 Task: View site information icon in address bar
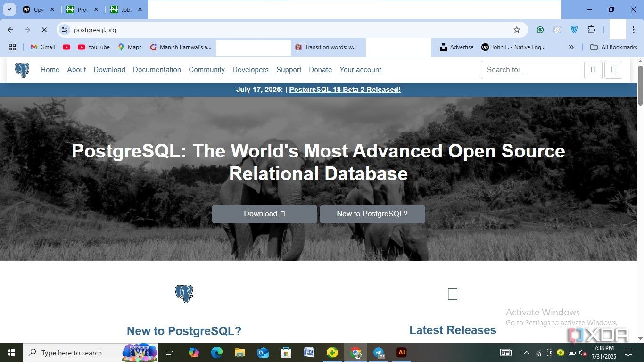(65, 30)
